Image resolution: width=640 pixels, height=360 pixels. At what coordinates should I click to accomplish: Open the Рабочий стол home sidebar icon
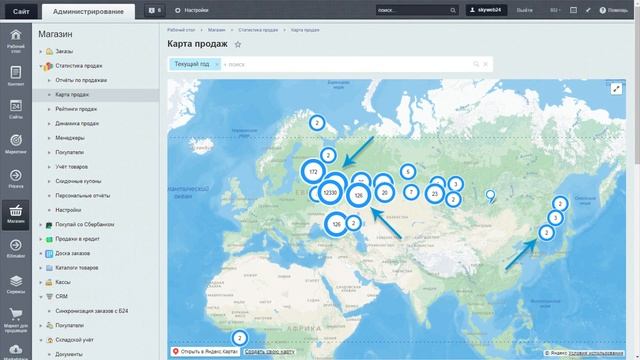16,40
